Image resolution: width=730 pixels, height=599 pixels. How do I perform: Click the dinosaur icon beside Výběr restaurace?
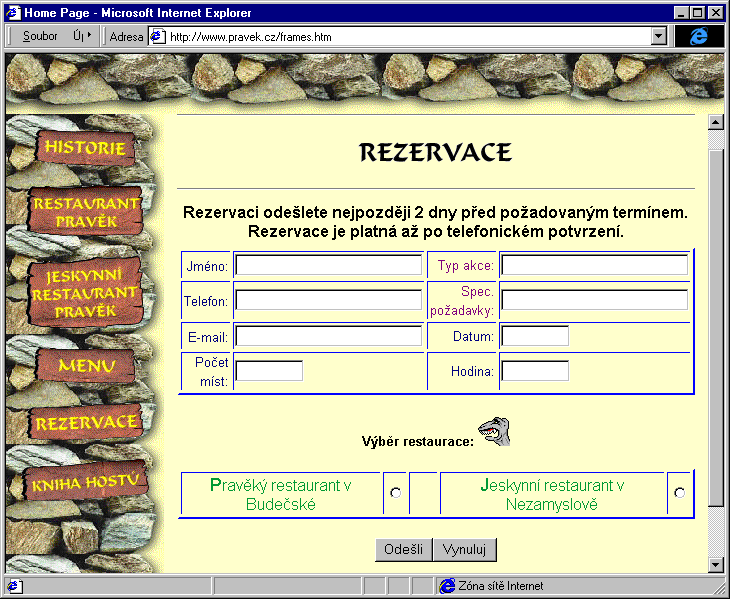(x=494, y=431)
